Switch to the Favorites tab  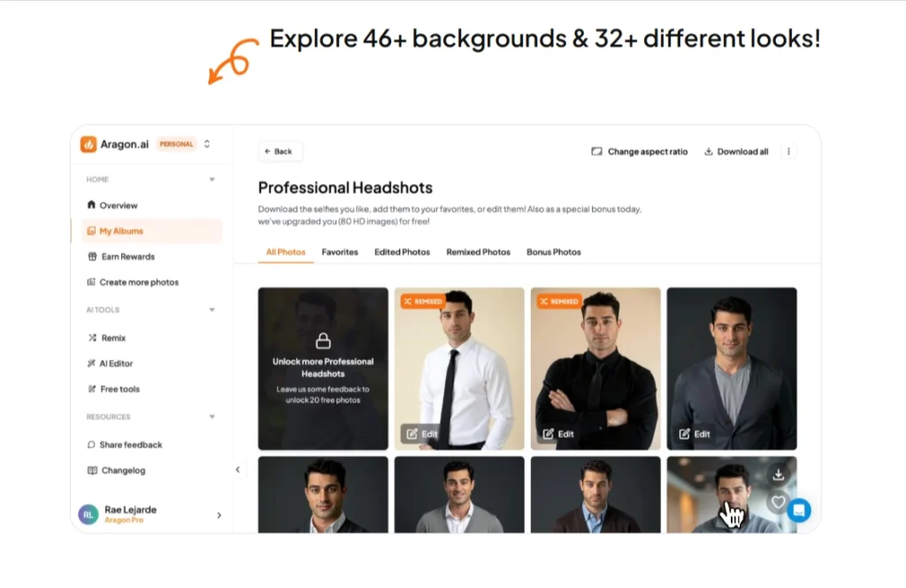pyautogui.click(x=340, y=252)
